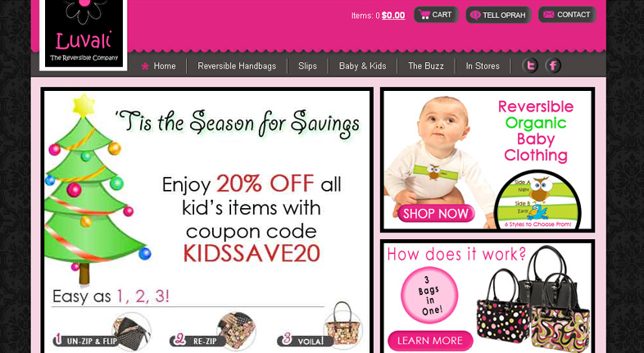Select the In Stores menu item
644x353 pixels.
pyautogui.click(x=483, y=66)
